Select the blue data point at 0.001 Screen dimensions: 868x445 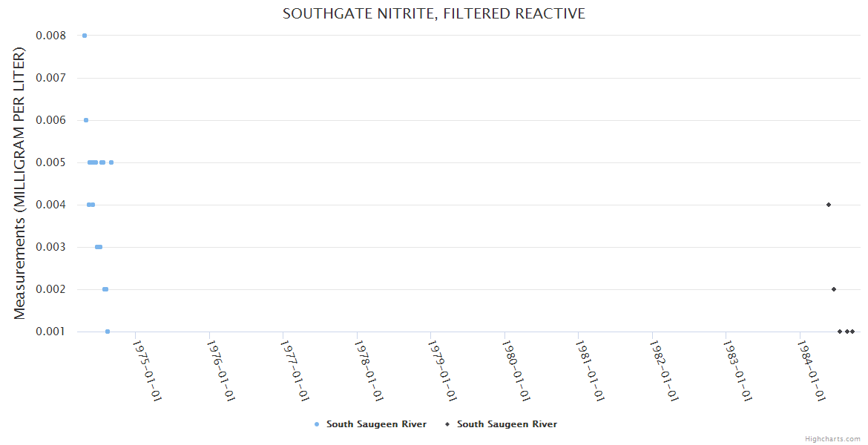click(x=108, y=332)
